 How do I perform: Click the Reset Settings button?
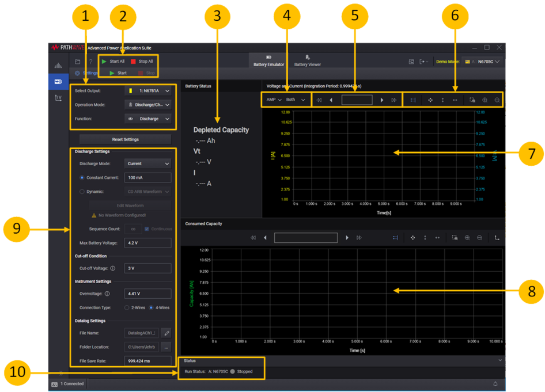pos(125,139)
